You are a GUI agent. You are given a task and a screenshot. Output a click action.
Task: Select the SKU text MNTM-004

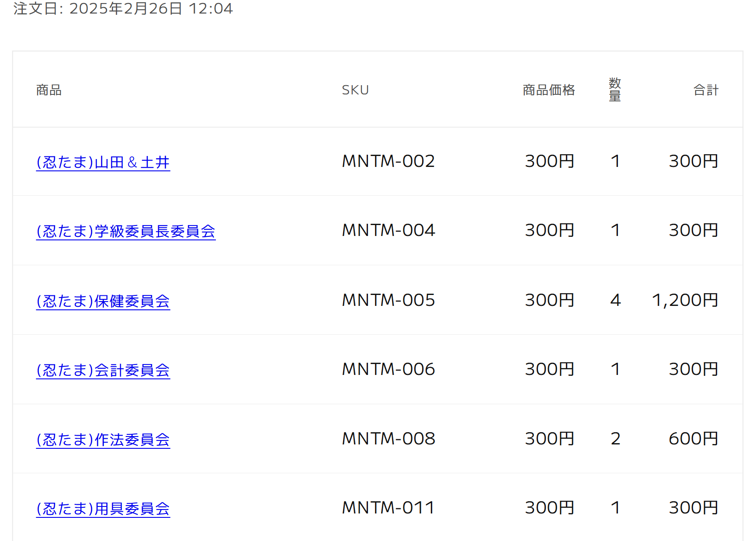click(388, 230)
